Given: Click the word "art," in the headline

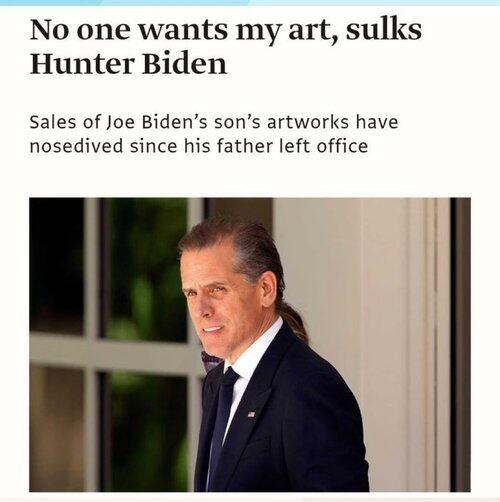Looking at the screenshot, I should pos(314,30).
